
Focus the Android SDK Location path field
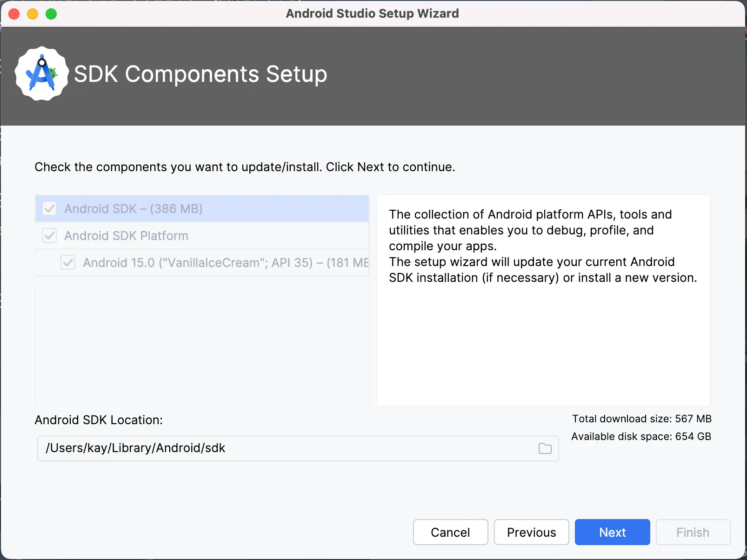tap(298, 448)
